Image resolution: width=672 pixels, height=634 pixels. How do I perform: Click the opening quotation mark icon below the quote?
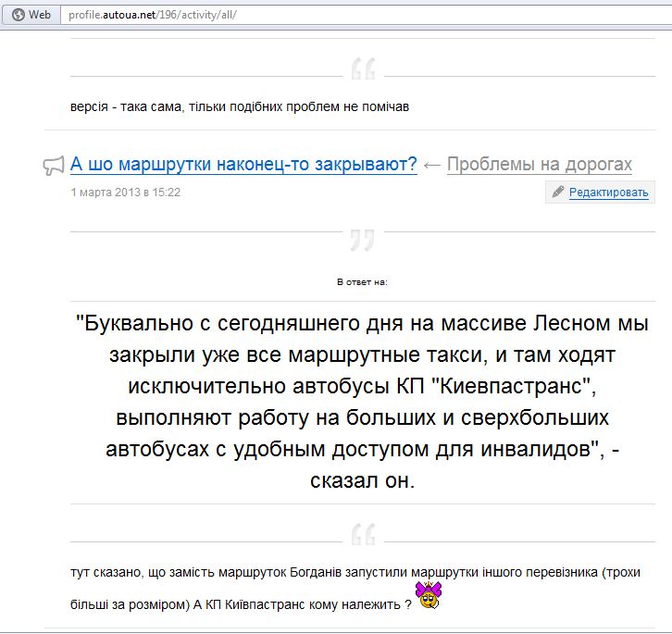pos(363,535)
